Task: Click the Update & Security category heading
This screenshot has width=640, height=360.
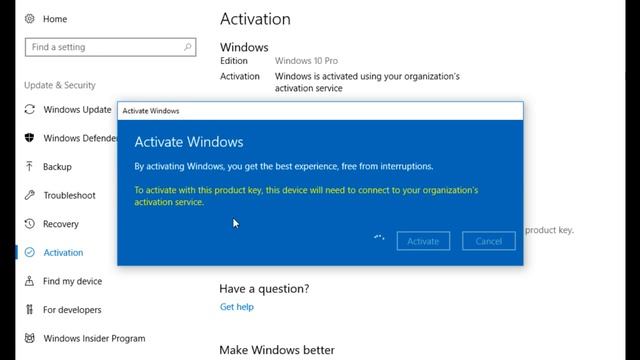Action: point(60,85)
